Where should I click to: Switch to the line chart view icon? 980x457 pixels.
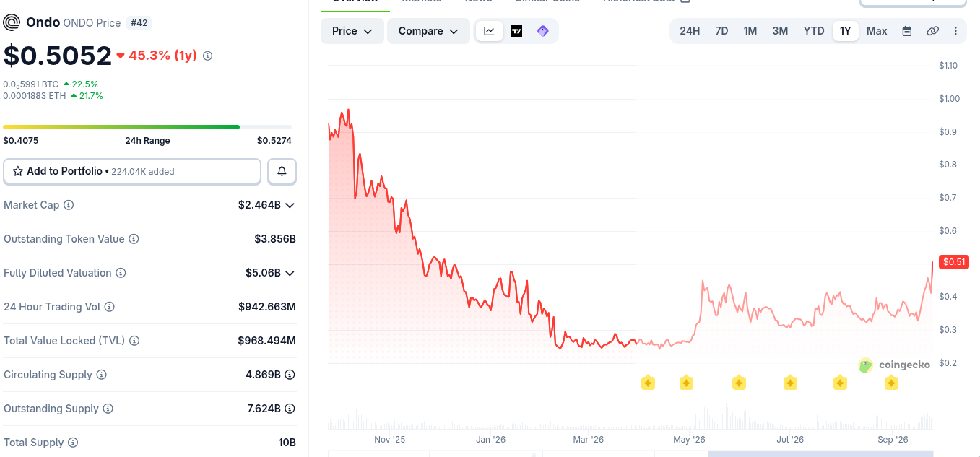pos(490,31)
